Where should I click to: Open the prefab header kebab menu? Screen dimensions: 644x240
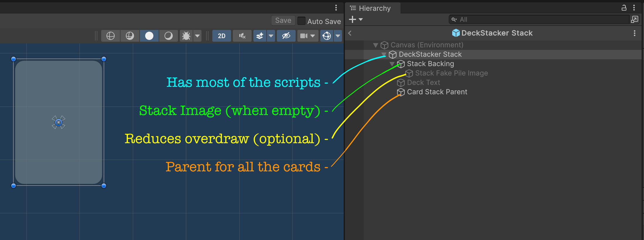(x=635, y=33)
